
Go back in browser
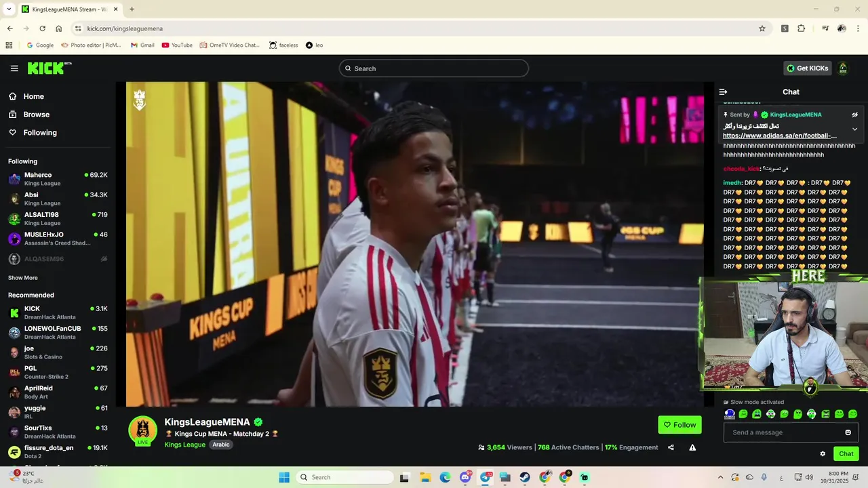(x=9, y=28)
